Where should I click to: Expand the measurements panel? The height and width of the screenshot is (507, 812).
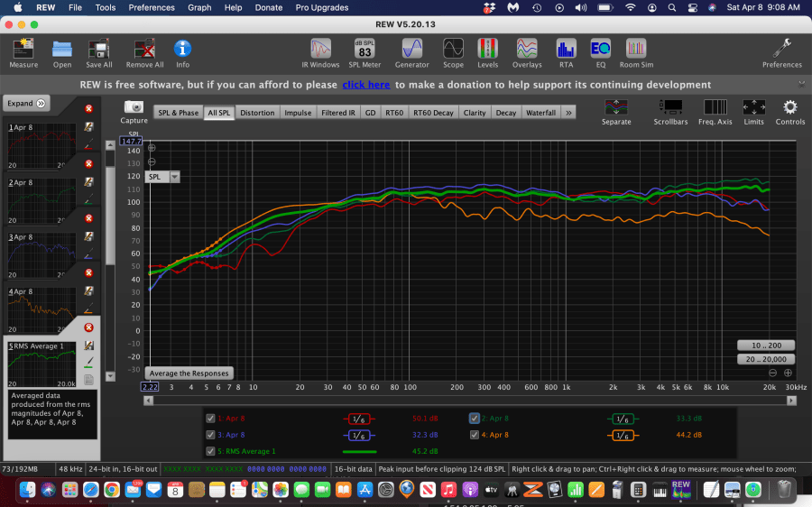tap(26, 103)
